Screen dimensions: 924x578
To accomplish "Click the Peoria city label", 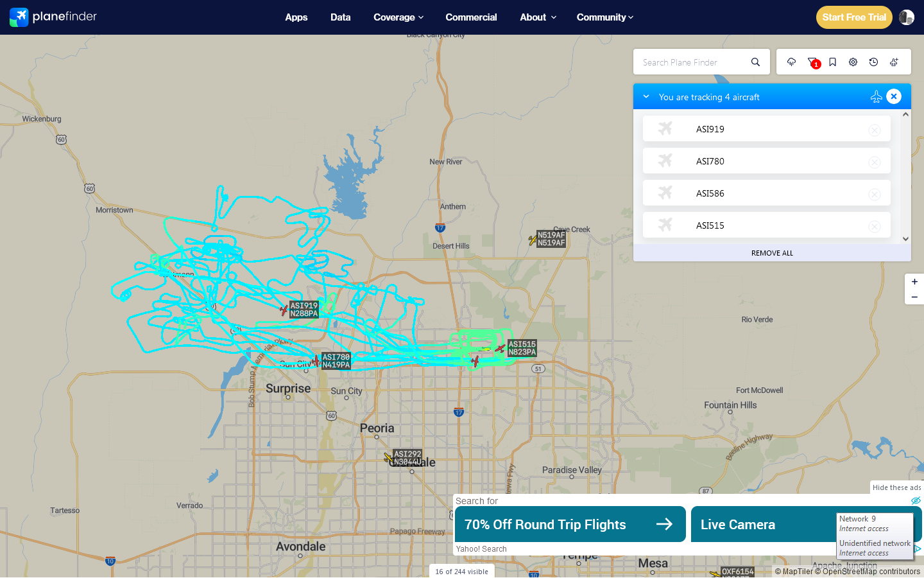I will [377, 428].
